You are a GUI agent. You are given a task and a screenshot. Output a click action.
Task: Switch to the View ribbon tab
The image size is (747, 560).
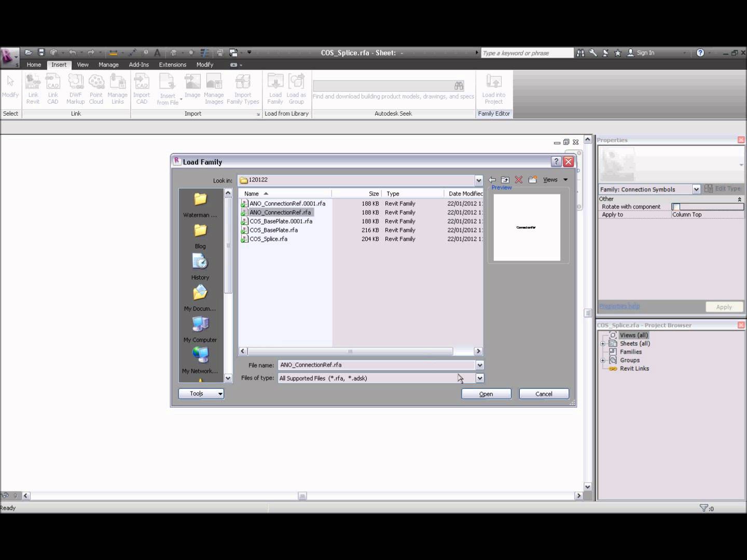click(x=82, y=65)
